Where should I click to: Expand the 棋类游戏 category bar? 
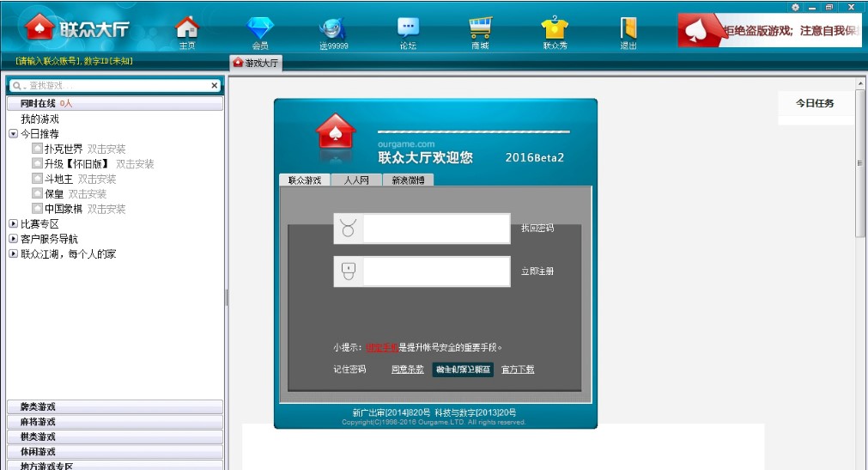tap(115, 436)
